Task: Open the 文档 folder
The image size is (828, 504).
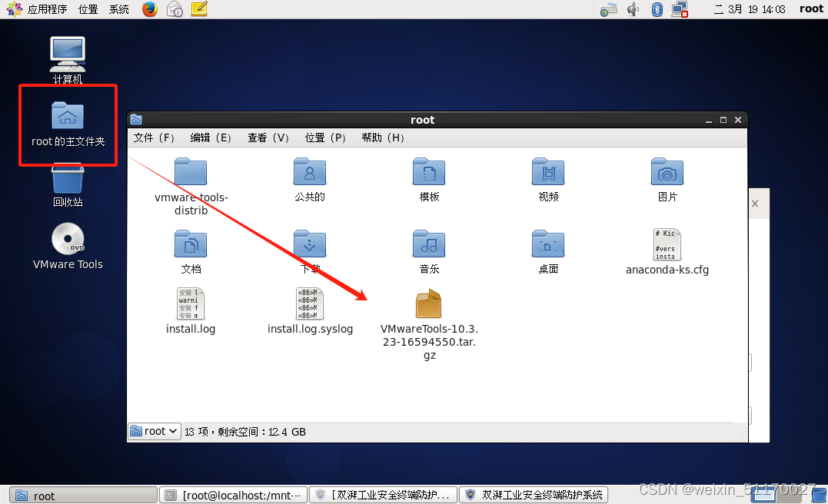Action: [x=191, y=244]
